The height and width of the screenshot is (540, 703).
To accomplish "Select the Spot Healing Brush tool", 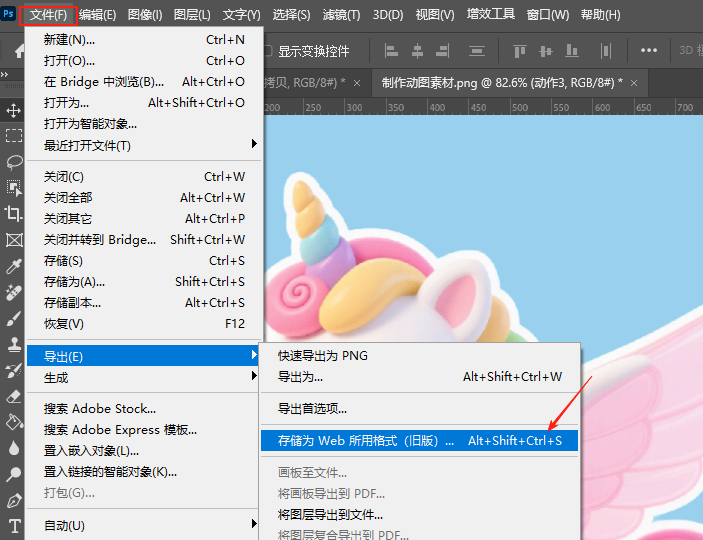I will (x=13, y=292).
